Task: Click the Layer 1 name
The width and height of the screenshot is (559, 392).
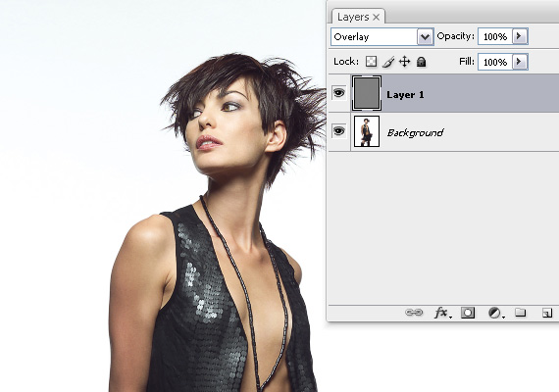Action: tap(405, 95)
